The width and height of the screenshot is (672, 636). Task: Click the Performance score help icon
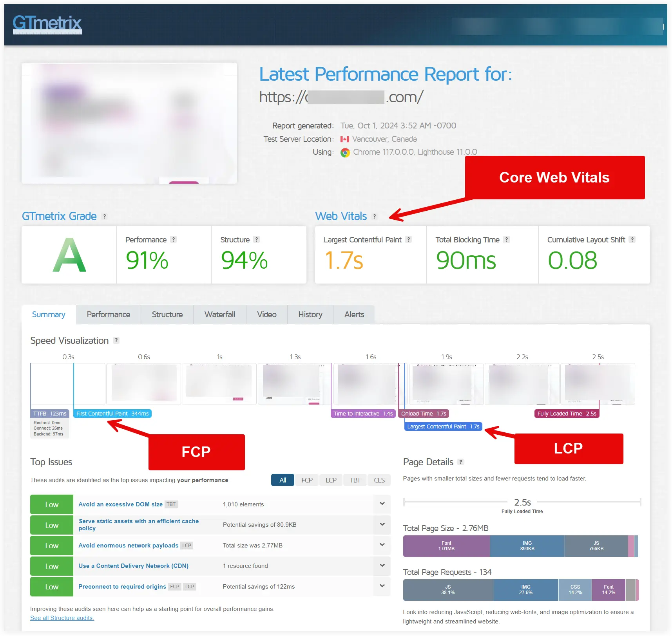point(174,239)
